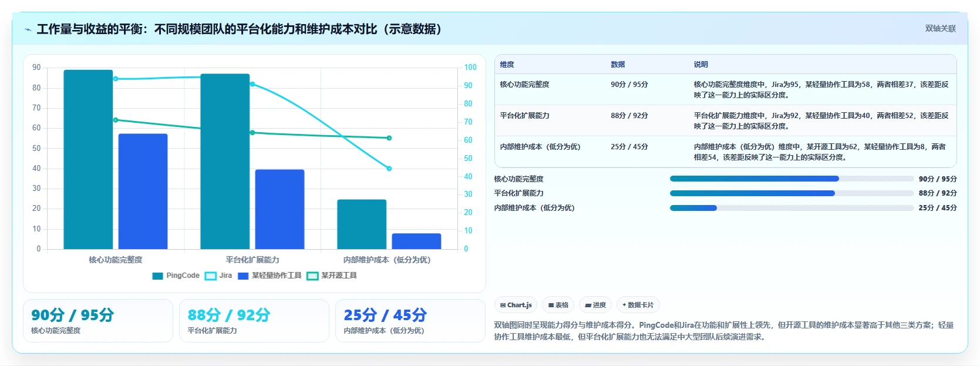This screenshot has width=980, height=366.
Task: Click the 维度 table column header
Action: click(x=507, y=65)
